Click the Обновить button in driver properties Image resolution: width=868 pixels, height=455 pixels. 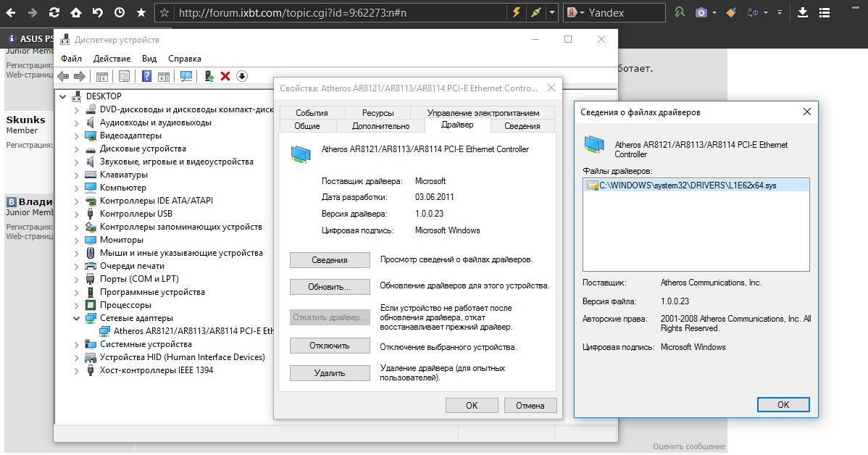click(x=330, y=286)
